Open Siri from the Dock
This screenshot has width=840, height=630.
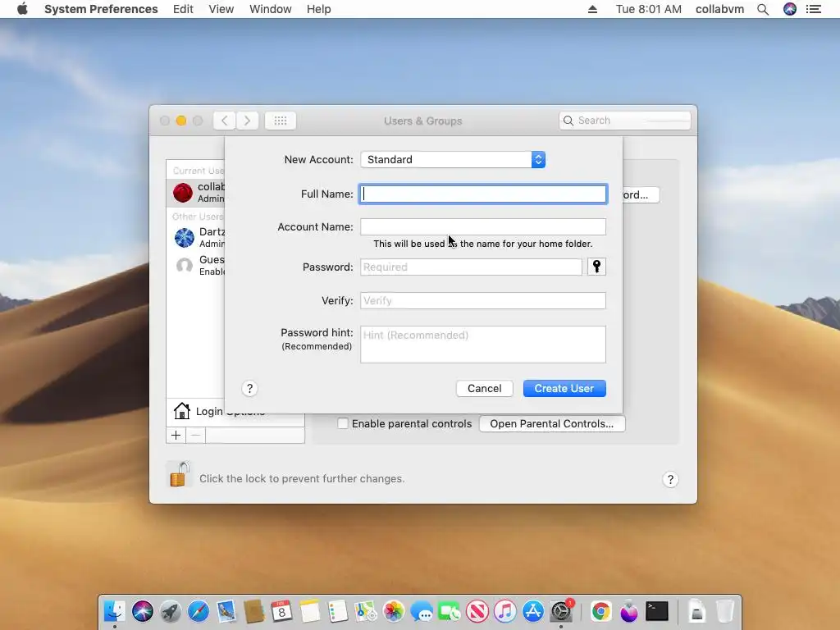(143, 611)
